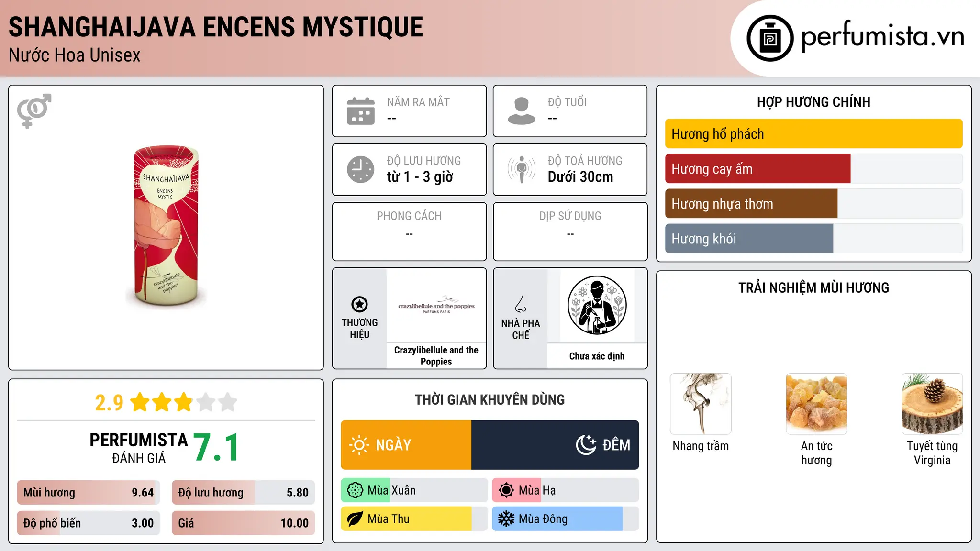Click the Độ phổ biến 3.00 score bar
980x551 pixels.
pos(89,523)
